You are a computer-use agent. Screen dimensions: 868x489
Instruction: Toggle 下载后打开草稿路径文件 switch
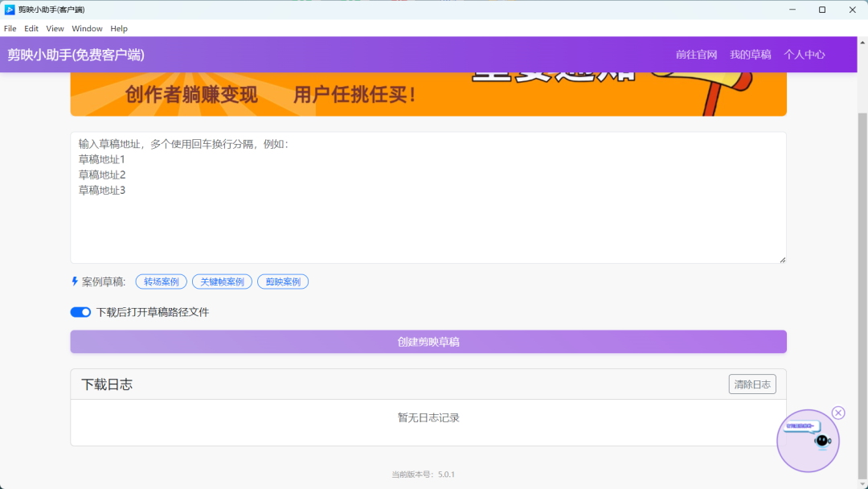pos(80,312)
